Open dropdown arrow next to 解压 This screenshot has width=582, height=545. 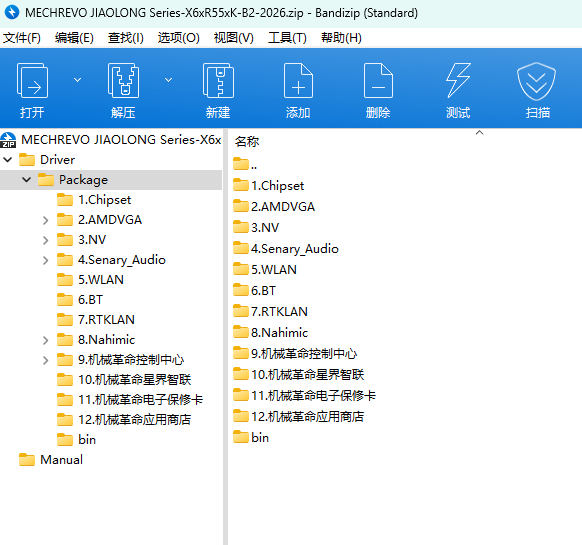pyautogui.click(x=169, y=80)
